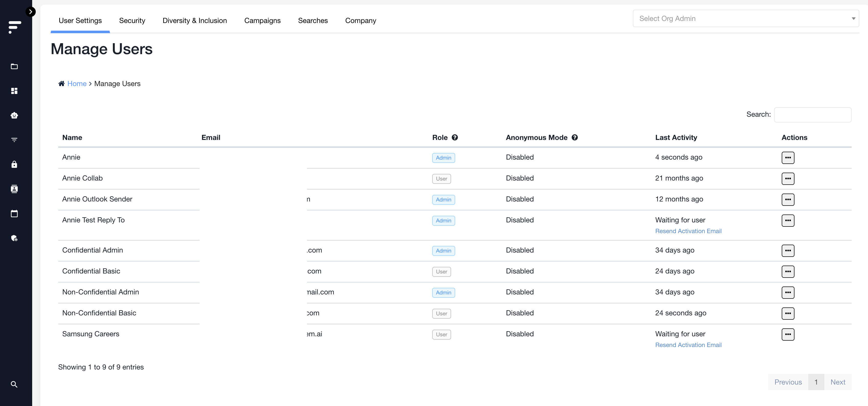
Task: Click Admin badge for Annie Outlook Sender
Action: [443, 199]
